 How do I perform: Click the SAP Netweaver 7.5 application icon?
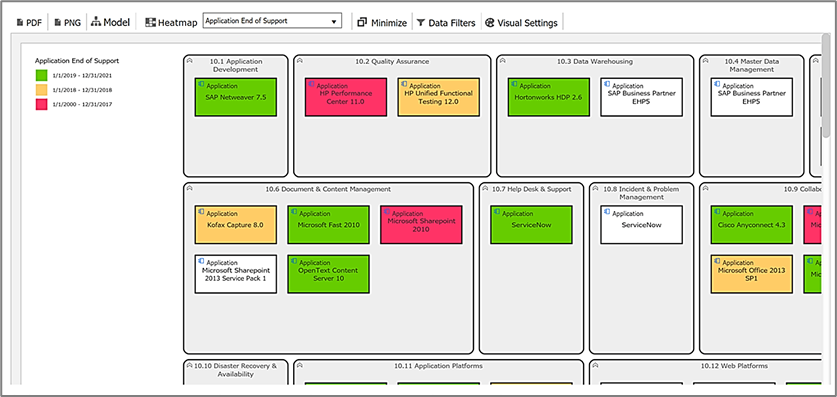pos(202,84)
